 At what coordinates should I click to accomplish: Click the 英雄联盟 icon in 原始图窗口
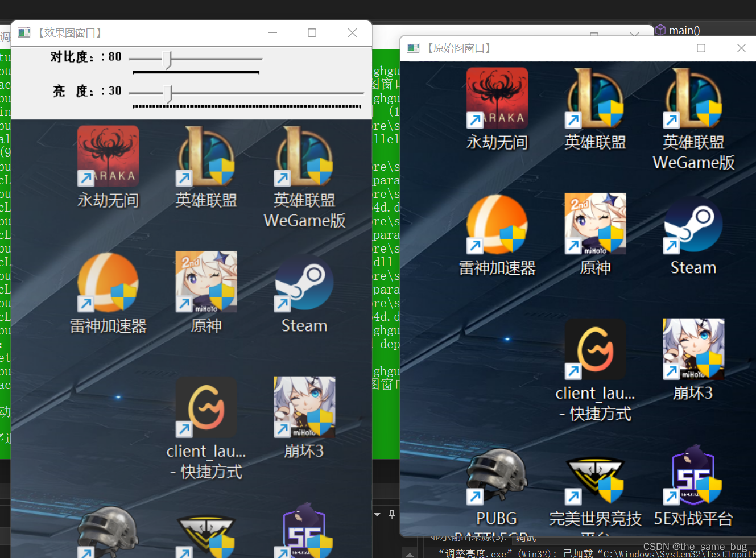pos(596,98)
